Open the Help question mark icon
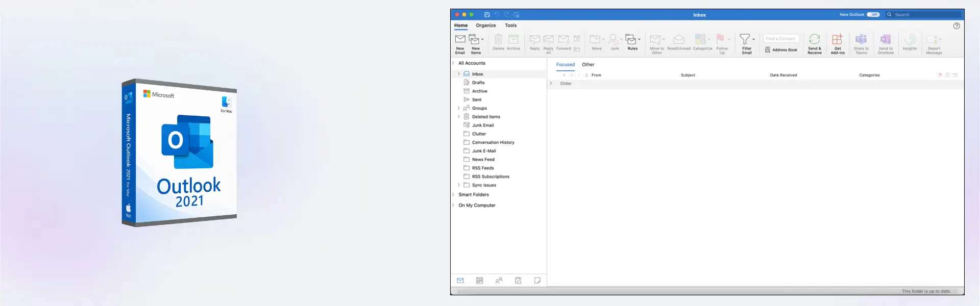The height and width of the screenshot is (306, 980). click(x=957, y=26)
